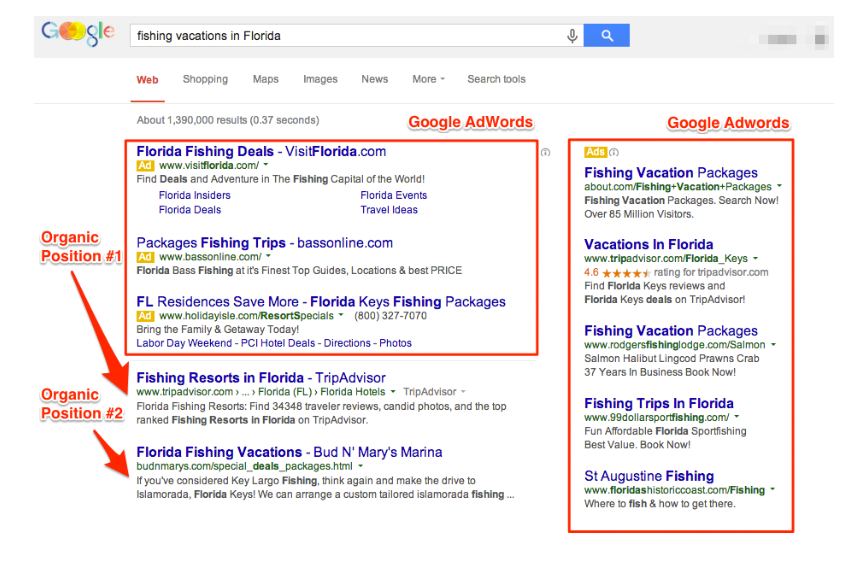Click the Travel Ideas sitelink

(389, 209)
